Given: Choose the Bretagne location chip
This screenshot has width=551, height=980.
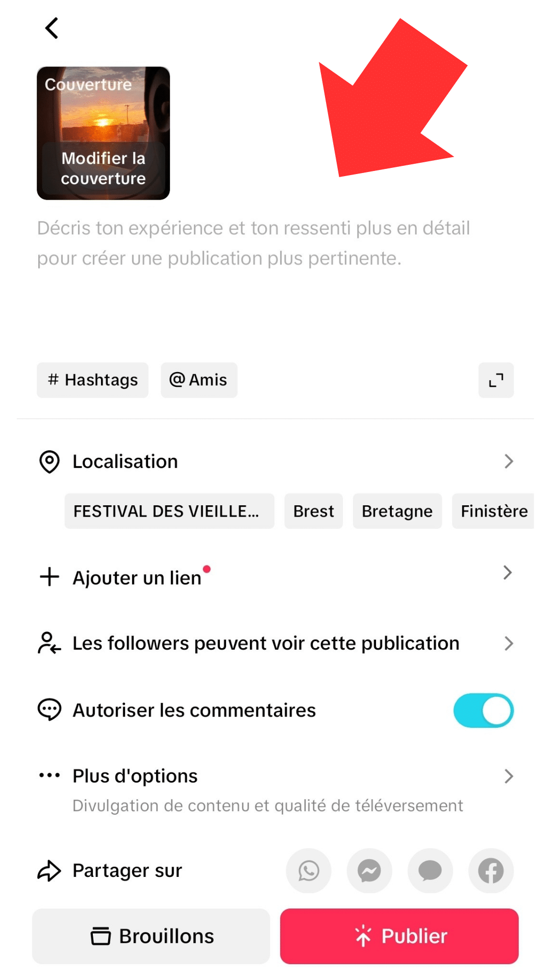Looking at the screenshot, I should pyautogui.click(x=397, y=511).
